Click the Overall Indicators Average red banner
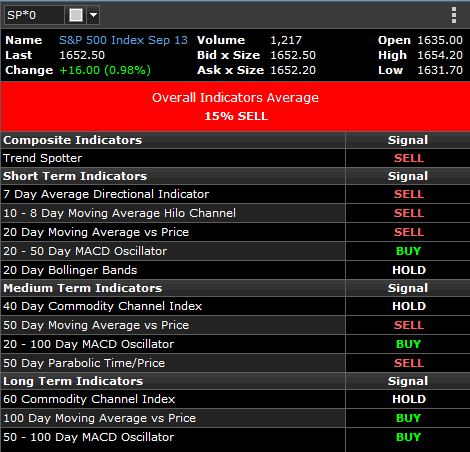 click(x=235, y=107)
